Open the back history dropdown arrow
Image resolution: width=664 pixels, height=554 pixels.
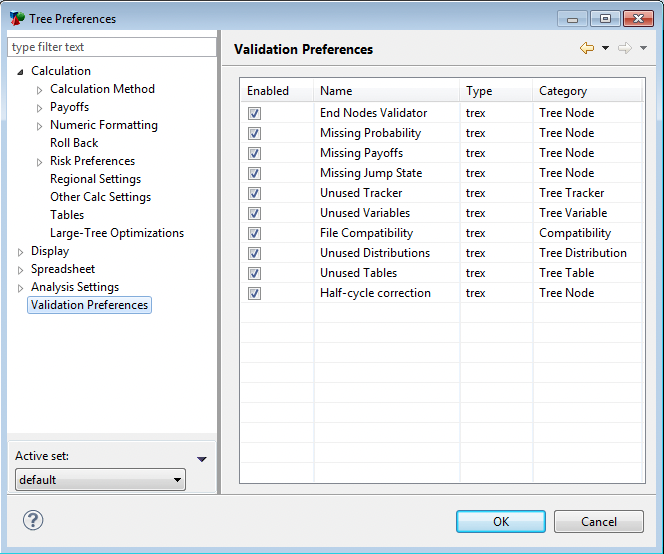point(605,49)
